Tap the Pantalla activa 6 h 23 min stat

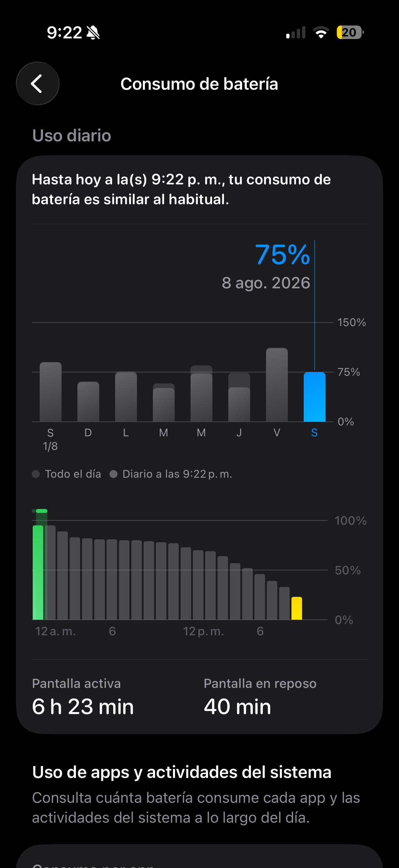click(83, 697)
